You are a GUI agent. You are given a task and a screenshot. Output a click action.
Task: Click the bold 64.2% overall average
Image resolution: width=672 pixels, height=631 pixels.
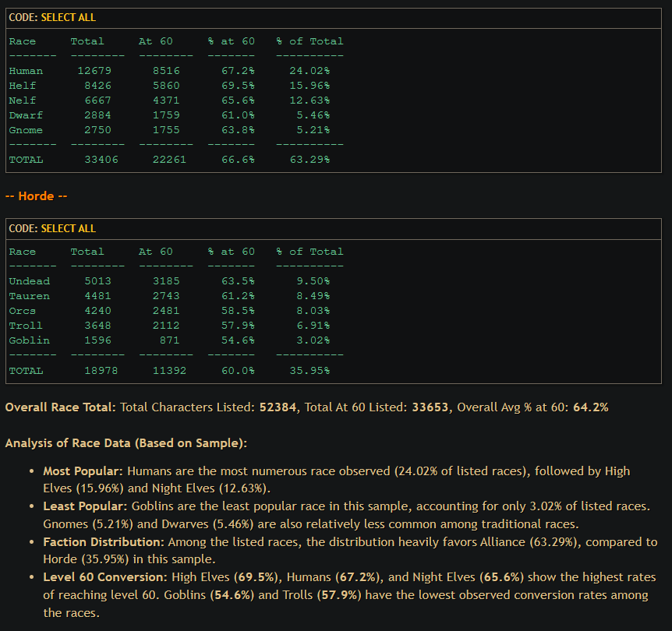tap(591, 407)
